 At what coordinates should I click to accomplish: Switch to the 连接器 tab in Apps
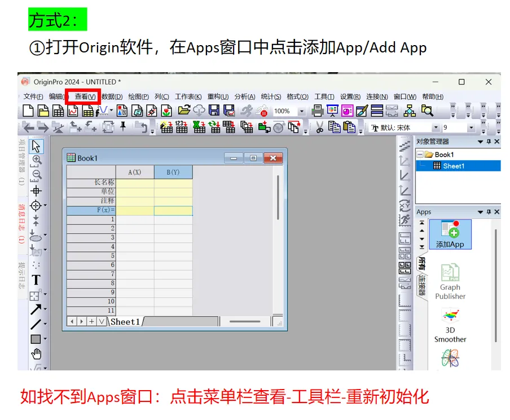click(421, 285)
